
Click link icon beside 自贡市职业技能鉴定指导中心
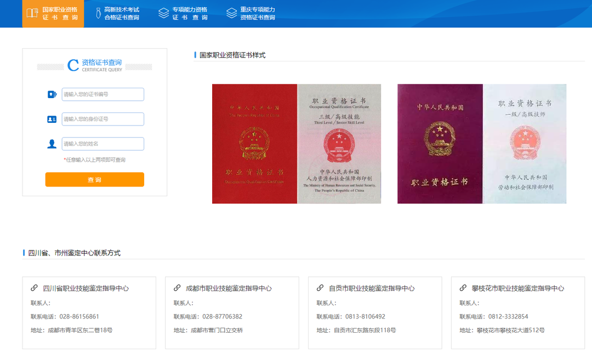click(x=320, y=288)
